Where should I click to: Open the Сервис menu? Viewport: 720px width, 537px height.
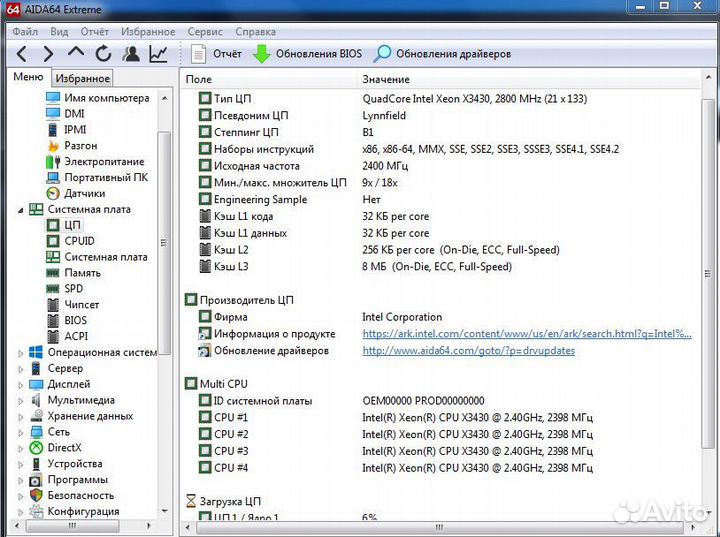(205, 32)
